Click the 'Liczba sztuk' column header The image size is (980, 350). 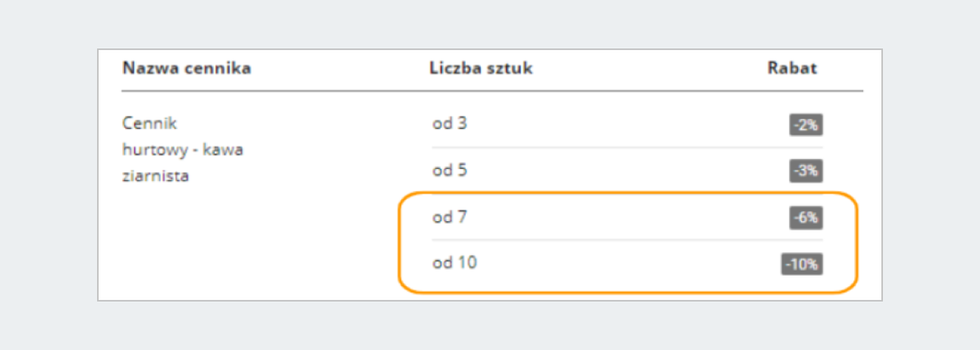(x=481, y=69)
